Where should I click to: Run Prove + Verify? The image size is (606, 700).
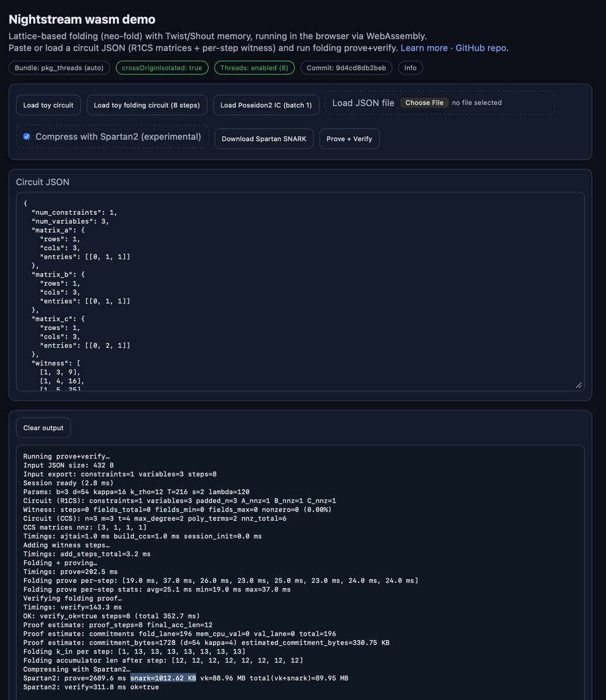click(x=349, y=139)
